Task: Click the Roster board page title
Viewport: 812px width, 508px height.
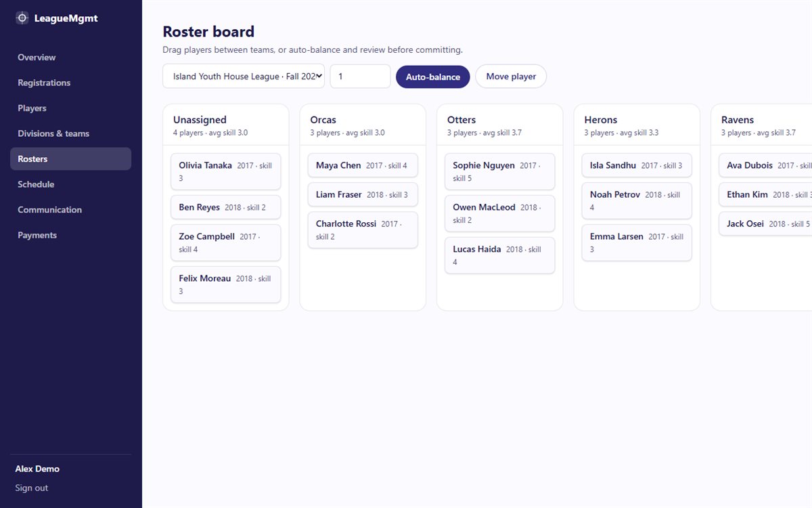Action: 208,32
